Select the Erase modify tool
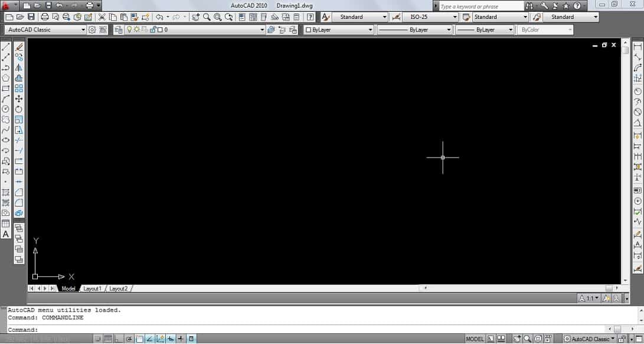The image size is (644, 344). click(x=19, y=47)
